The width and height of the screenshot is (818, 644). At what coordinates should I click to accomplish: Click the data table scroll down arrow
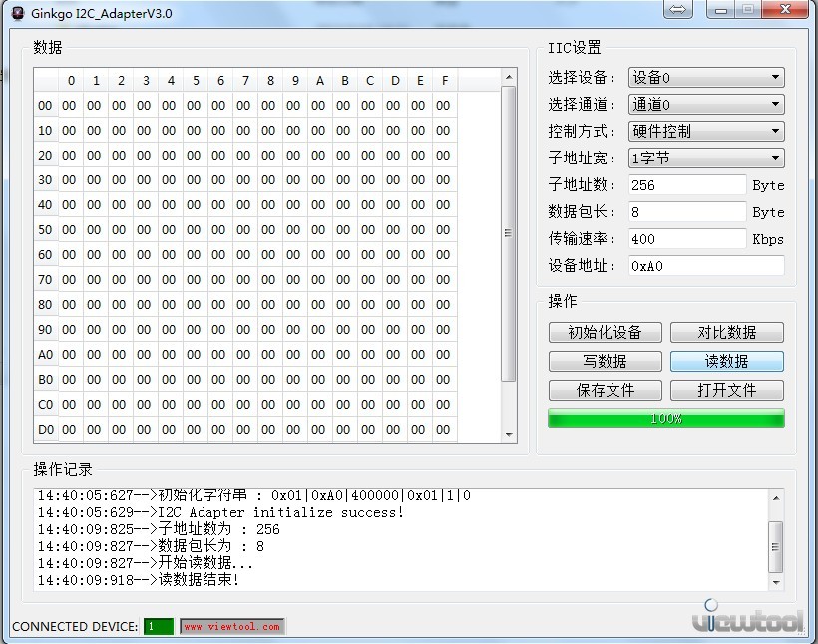pyautogui.click(x=509, y=435)
